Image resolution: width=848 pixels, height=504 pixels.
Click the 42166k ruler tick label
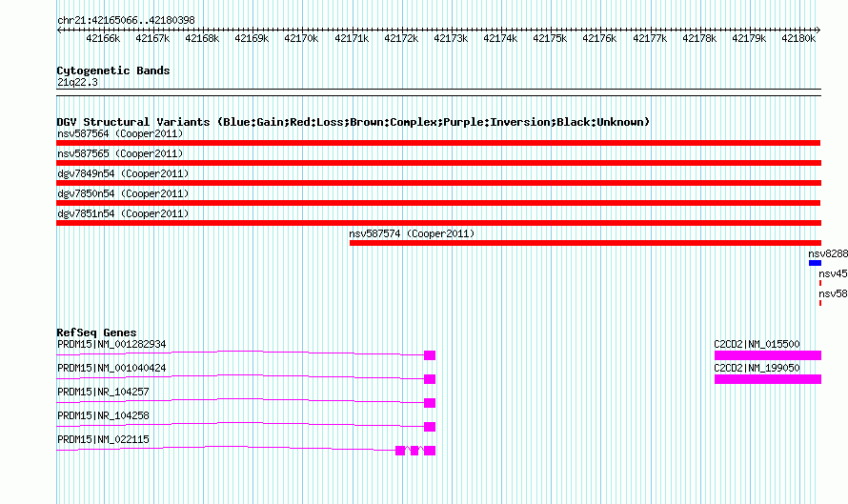(103, 38)
